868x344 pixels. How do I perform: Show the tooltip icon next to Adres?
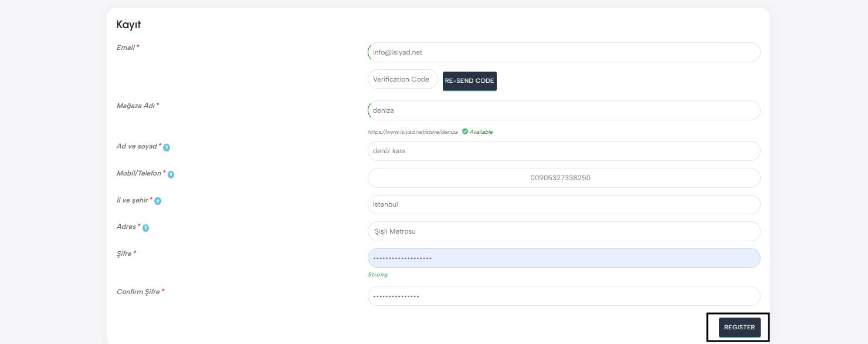coord(145,228)
